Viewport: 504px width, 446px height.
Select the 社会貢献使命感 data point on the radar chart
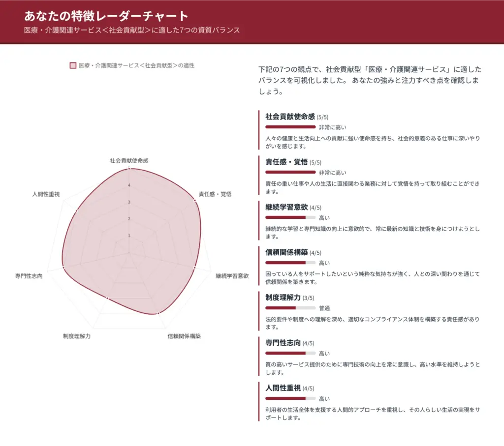coord(129,168)
